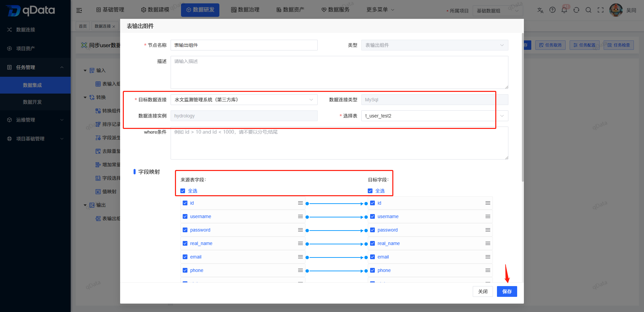Screen dimensions: 644x312
Task: Click the dialog vertical scrollbar
Action: click(523, 107)
